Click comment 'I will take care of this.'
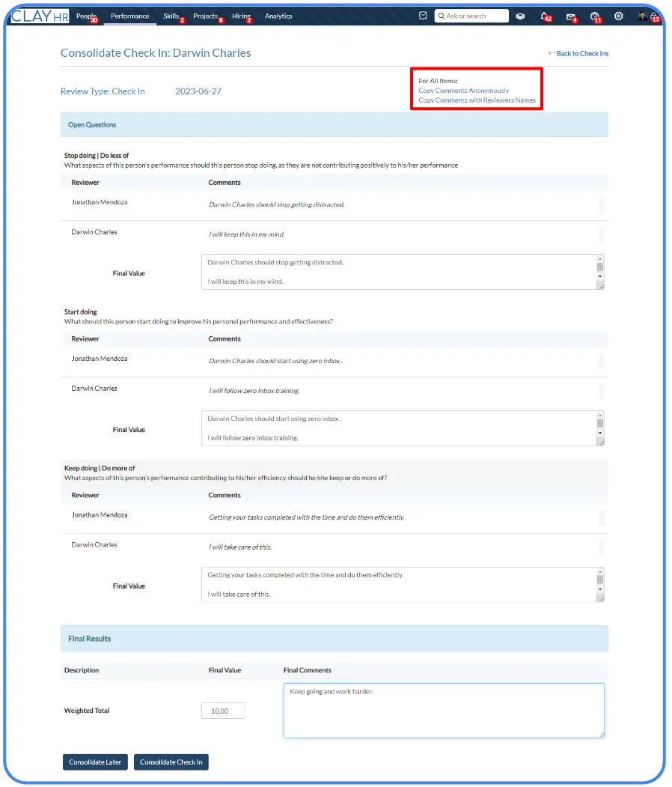 [x=240, y=547]
